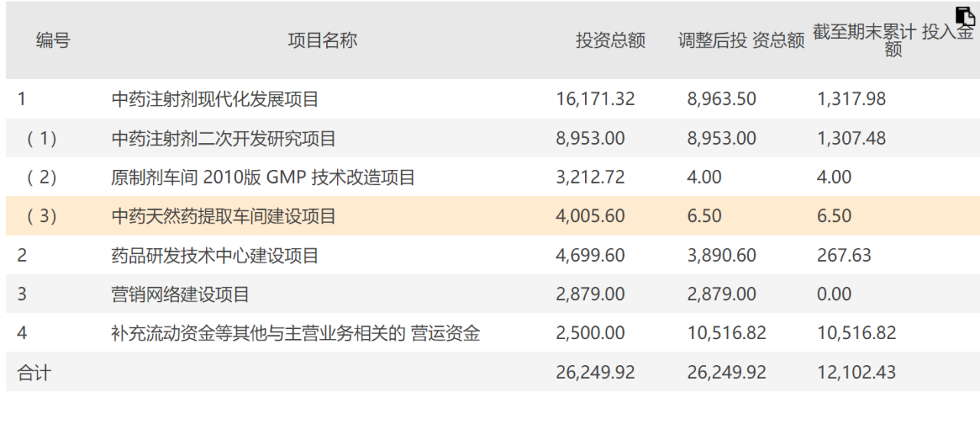The width and height of the screenshot is (980, 424).
Task: Select the 中药注射剂现代化发展项目 row name
Action: (215, 99)
